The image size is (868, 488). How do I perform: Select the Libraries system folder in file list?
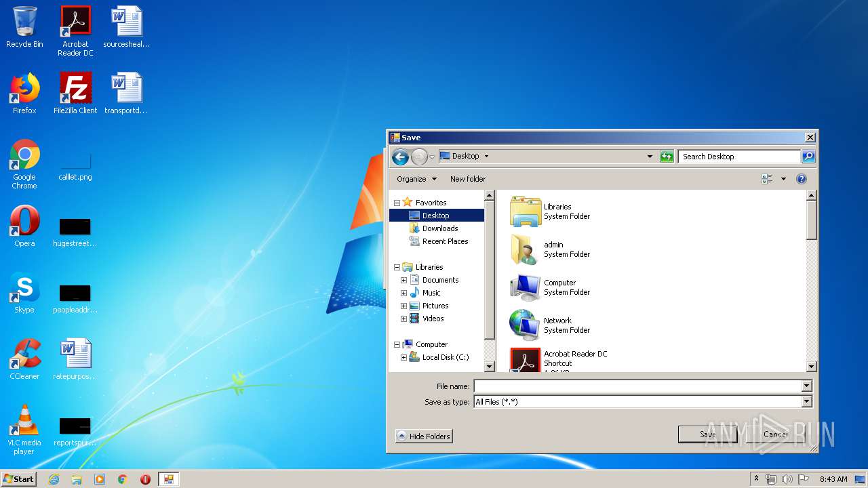coord(550,211)
